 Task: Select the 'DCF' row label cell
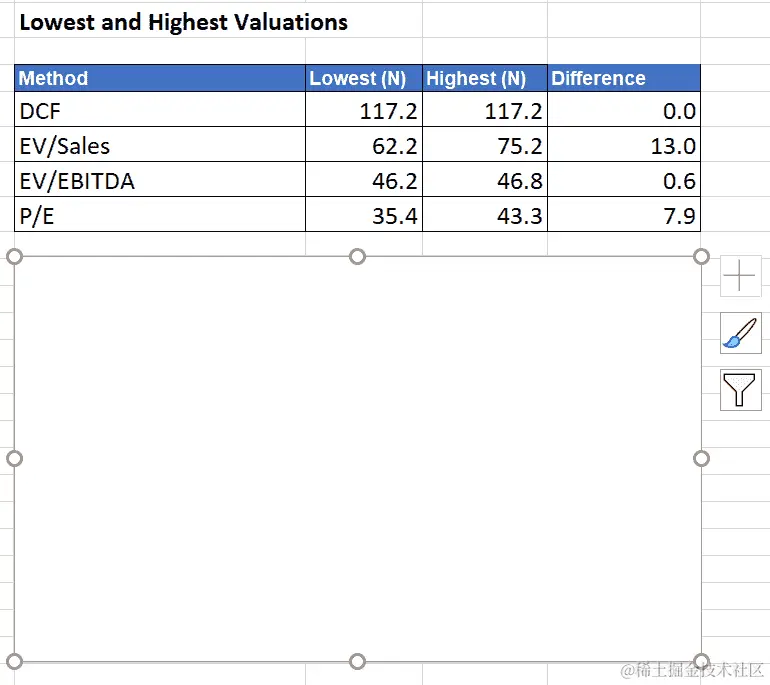click(160, 110)
